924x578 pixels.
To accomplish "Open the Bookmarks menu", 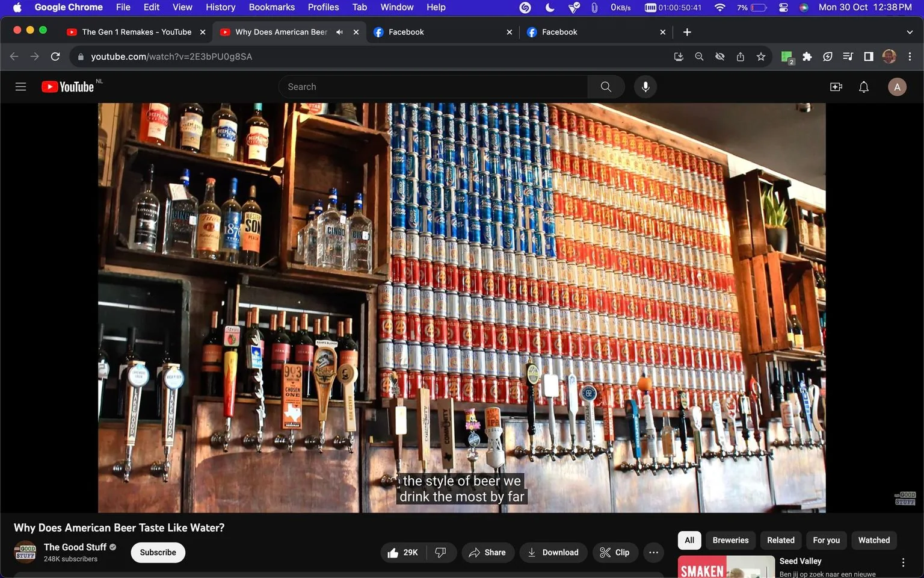I will point(272,7).
